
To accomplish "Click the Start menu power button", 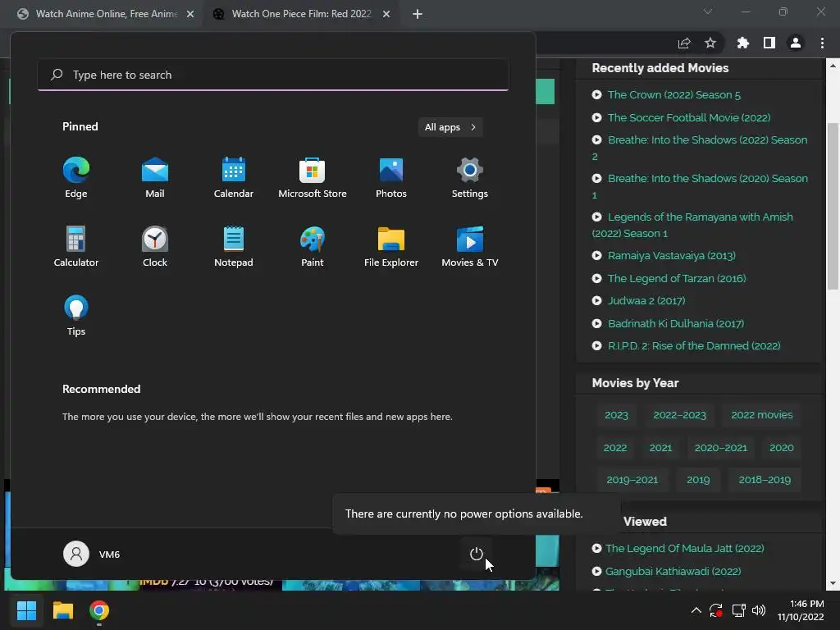I will pyautogui.click(x=477, y=554).
